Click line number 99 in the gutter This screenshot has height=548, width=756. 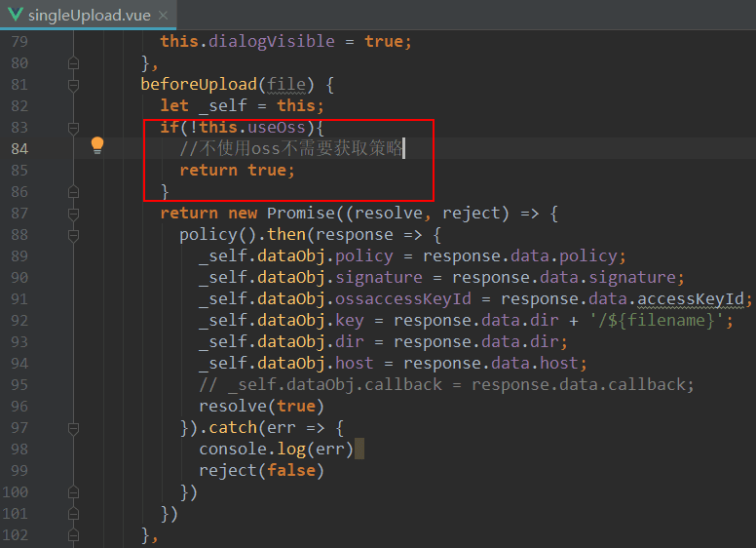coord(19,470)
